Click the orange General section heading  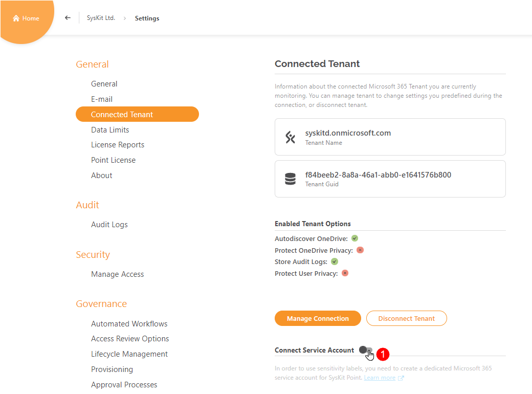(x=92, y=64)
